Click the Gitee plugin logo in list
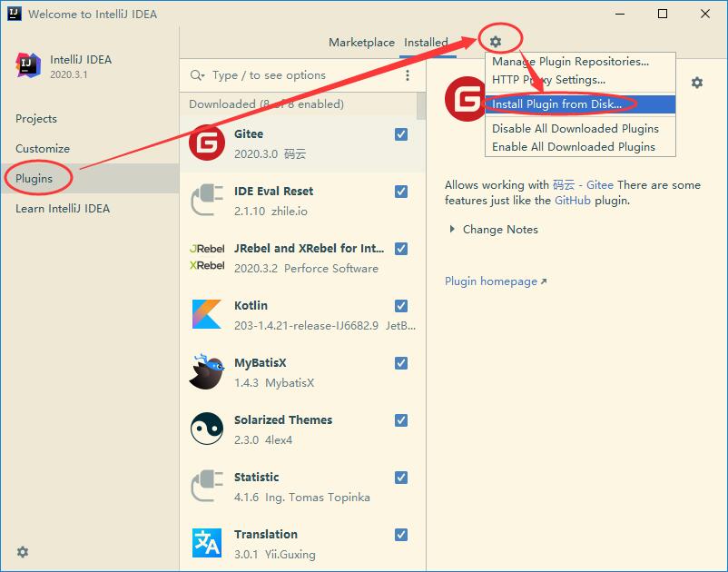This screenshot has height=572, width=728. click(x=207, y=143)
